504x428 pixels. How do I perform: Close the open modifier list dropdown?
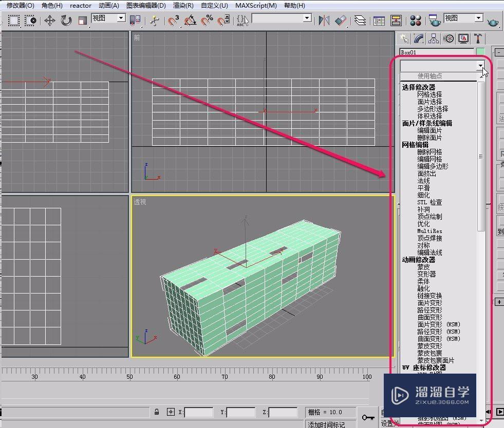point(481,66)
